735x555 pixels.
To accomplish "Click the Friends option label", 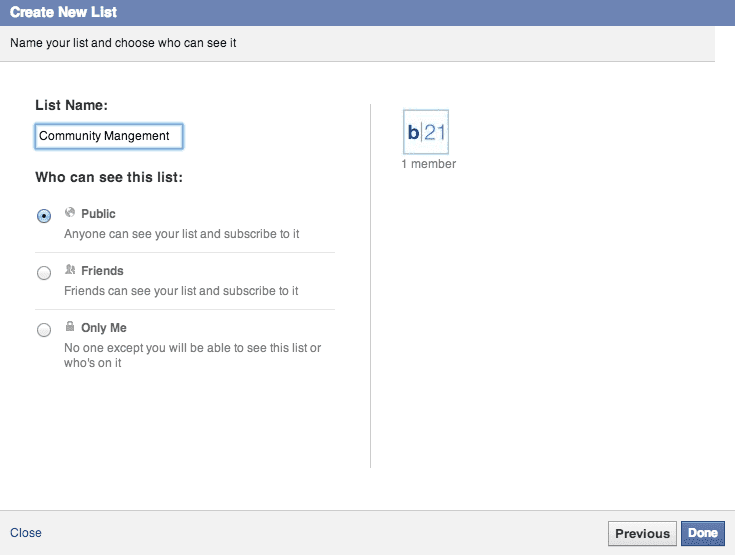I will pos(102,271).
